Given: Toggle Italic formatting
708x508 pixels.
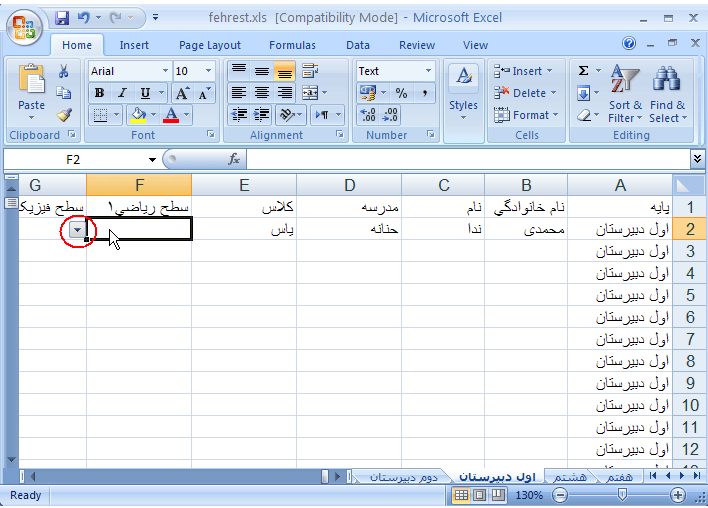Looking at the screenshot, I should point(122,93).
